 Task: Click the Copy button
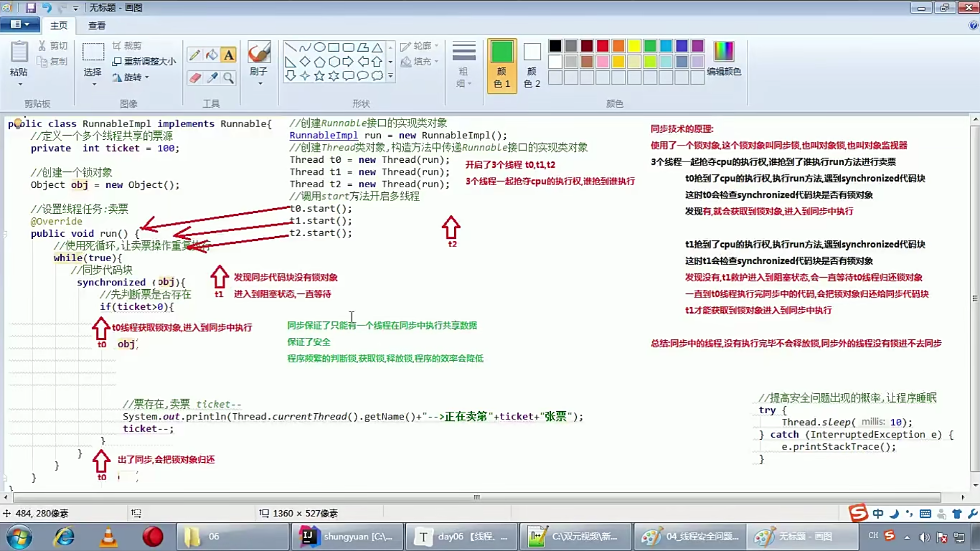(53, 61)
